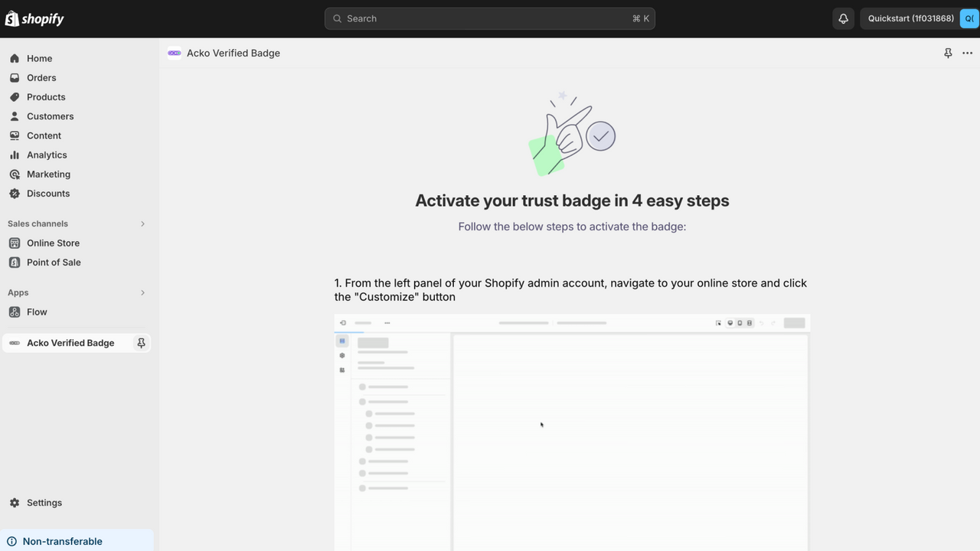Click the search magnifier icon
The width and height of the screenshot is (980, 551).
coord(337,18)
